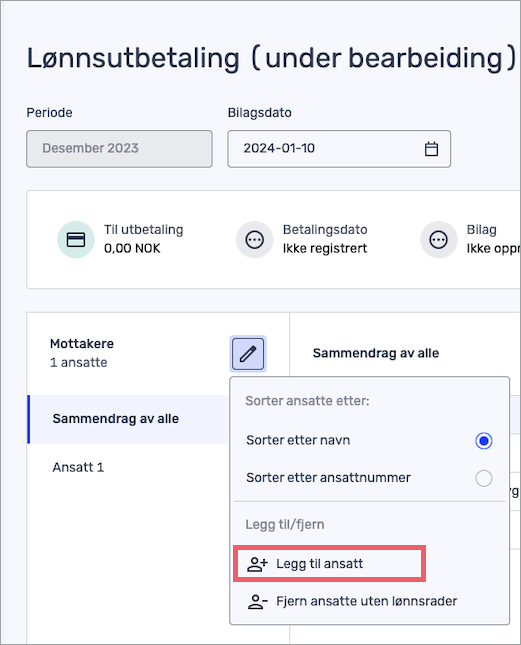Click the Sorter etter navn label text
Image resolution: width=521 pixels, height=645 pixels.
click(x=298, y=440)
